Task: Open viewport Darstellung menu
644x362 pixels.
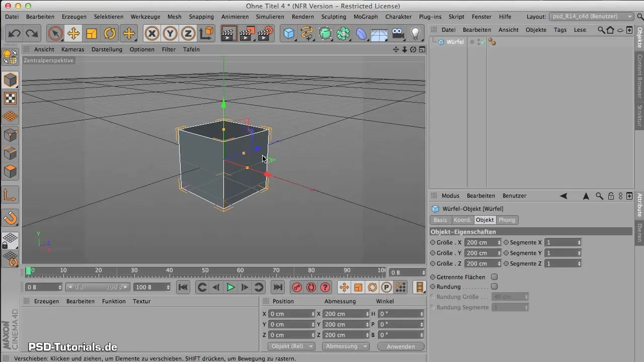Action: tap(107, 49)
